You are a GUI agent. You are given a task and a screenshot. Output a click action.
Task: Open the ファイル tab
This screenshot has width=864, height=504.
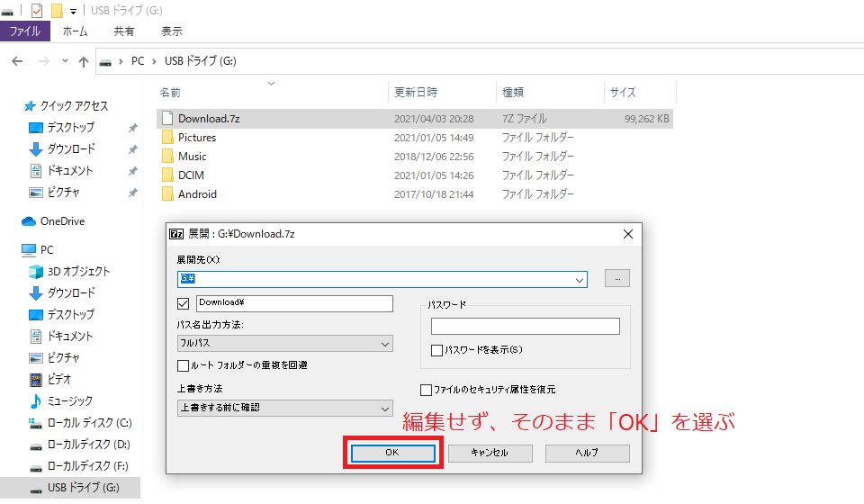click(25, 31)
